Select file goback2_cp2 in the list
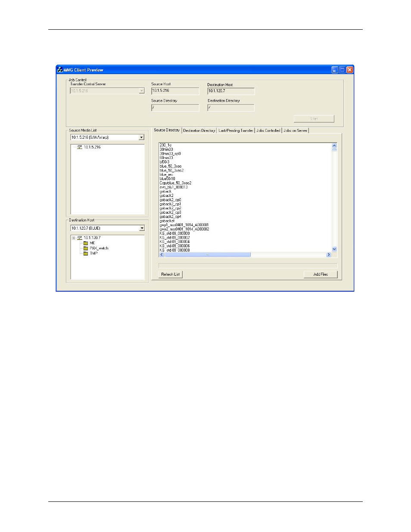Image resolution: width=411 pixels, height=532 pixels. pyautogui.click(x=171, y=208)
